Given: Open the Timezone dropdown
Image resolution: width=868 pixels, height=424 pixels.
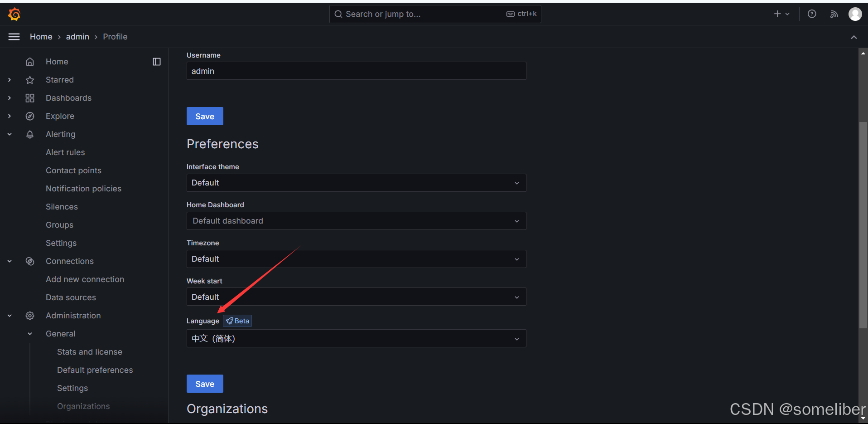Looking at the screenshot, I should 356,259.
